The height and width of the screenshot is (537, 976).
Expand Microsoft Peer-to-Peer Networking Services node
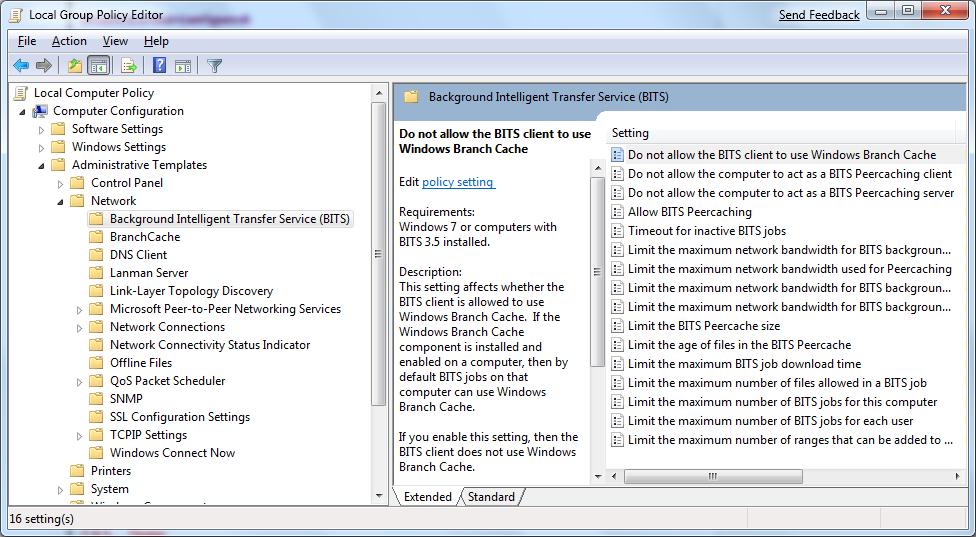[79, 310]
